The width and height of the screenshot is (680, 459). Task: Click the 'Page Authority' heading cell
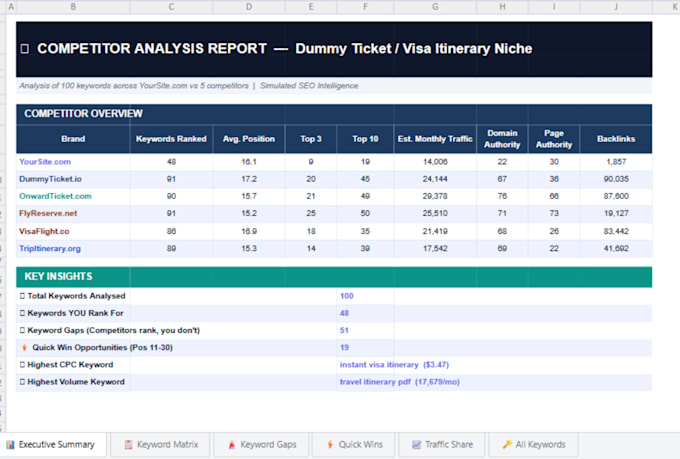click(x=554, y=139)
